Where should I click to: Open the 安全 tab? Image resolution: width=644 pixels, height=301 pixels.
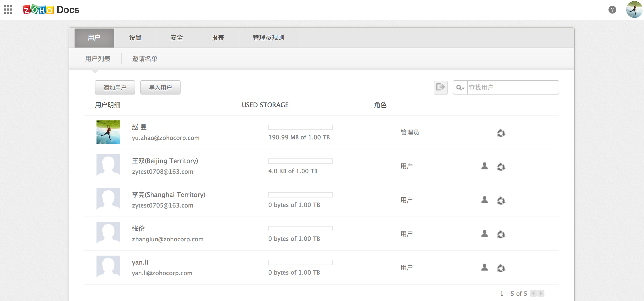(x=176, y=38)
